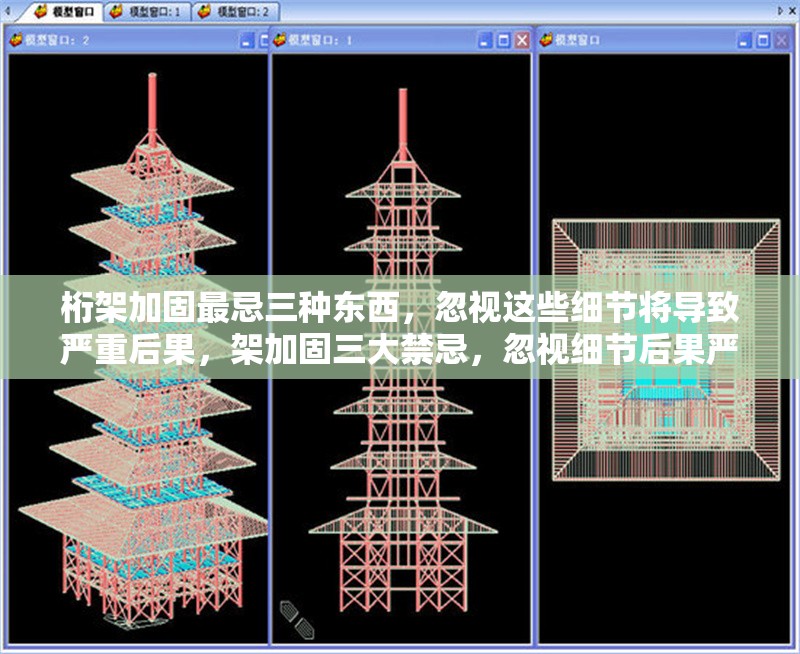Click the 模型窗口:2 title bar icon
The width and height of the screenshot is (800, 654).
pos(16,40)
